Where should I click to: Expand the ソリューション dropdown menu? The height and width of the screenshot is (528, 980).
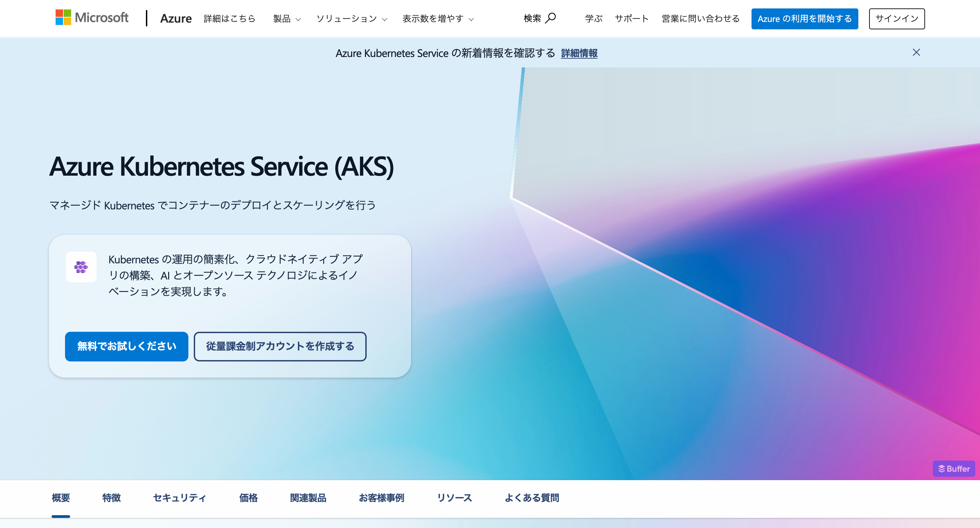pos(352,19)
